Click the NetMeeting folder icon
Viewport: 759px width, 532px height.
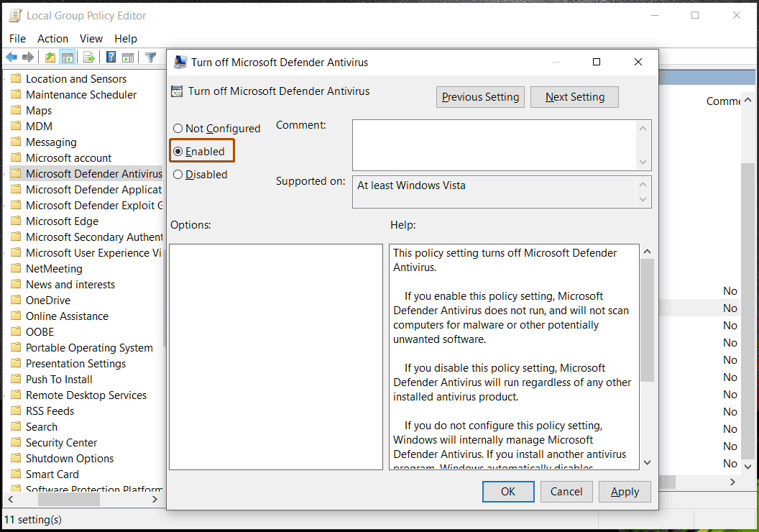[x=16, y=268]
